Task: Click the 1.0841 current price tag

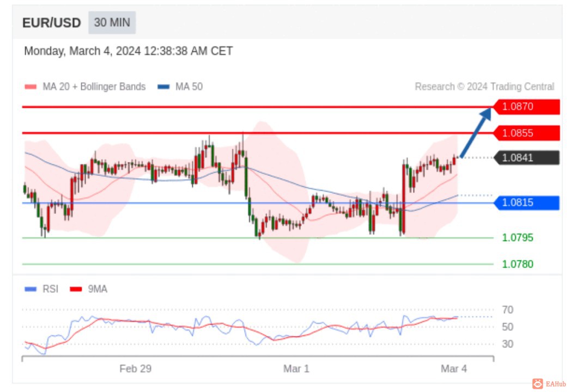Action: [x=526, y=158]
